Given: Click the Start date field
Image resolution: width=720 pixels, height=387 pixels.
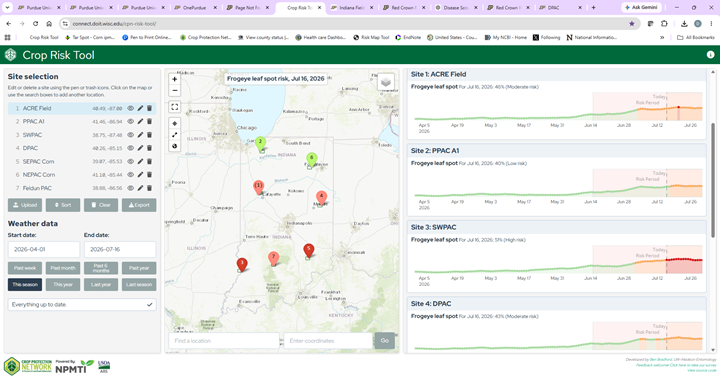Looking at the screenshot, I should point(44,249).
